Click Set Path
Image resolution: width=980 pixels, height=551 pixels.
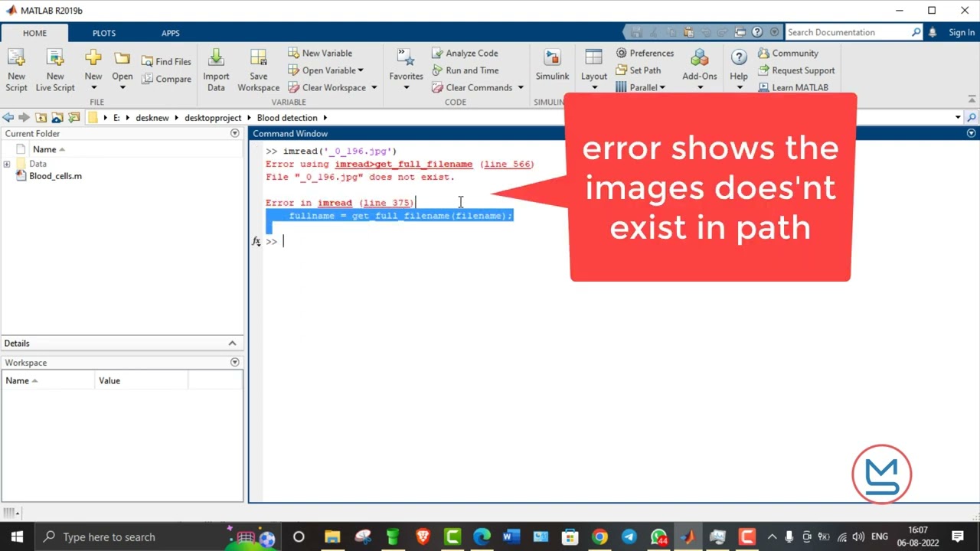point(638,70)
